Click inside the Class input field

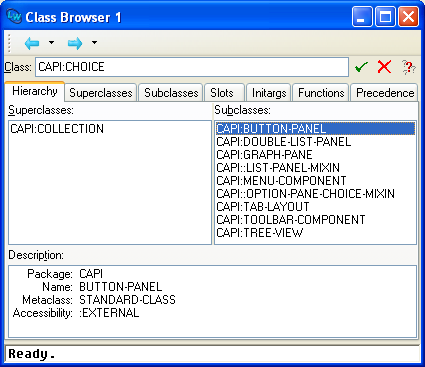coord(192,67)
